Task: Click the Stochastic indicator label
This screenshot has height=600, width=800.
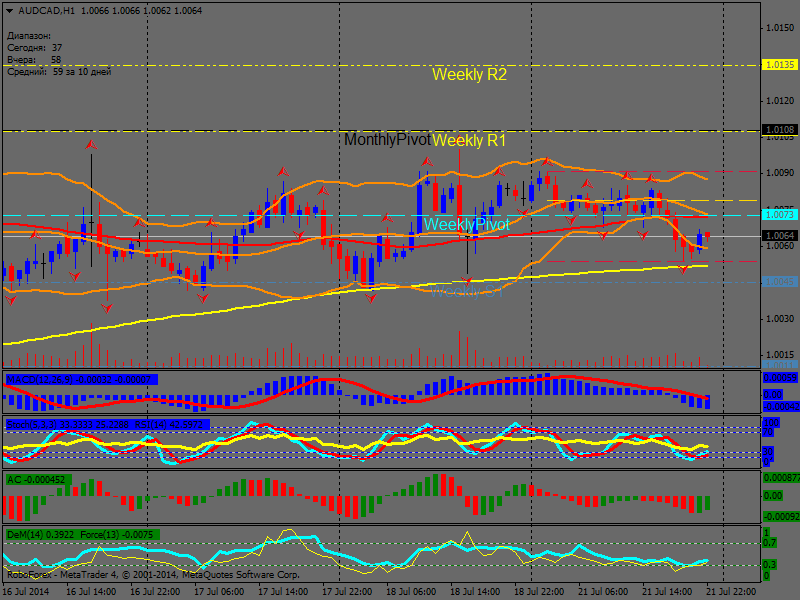Action: coord(105,425)
